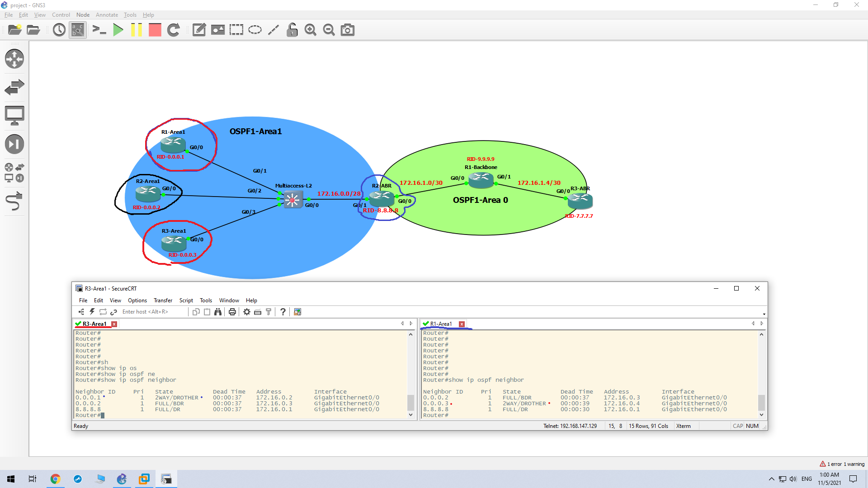Click the add note icon
The image size is (868, 488).
point(199,30)
